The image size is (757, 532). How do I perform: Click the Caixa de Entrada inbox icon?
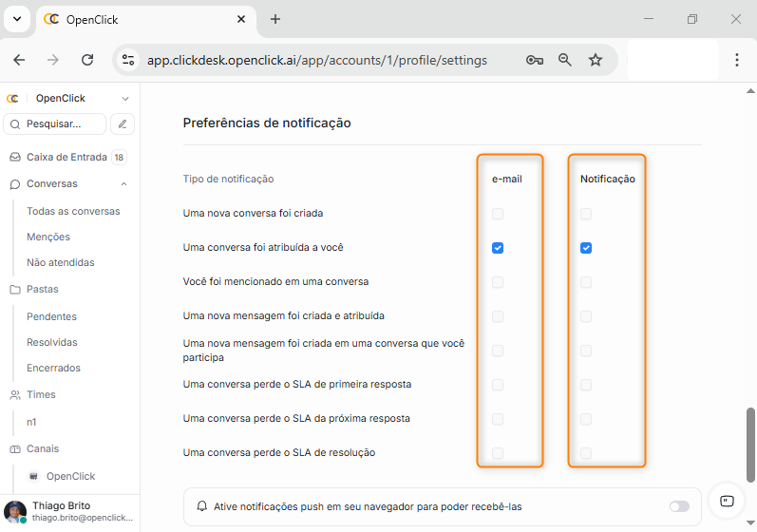pos(14,158)
